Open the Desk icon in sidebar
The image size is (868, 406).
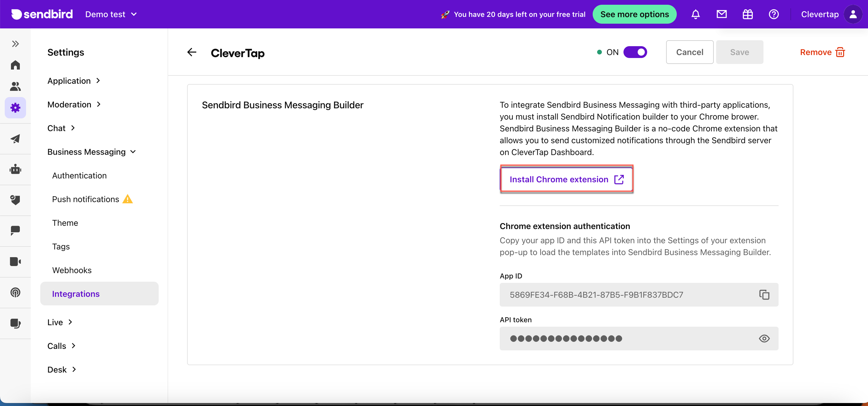(x=15, y=323)
